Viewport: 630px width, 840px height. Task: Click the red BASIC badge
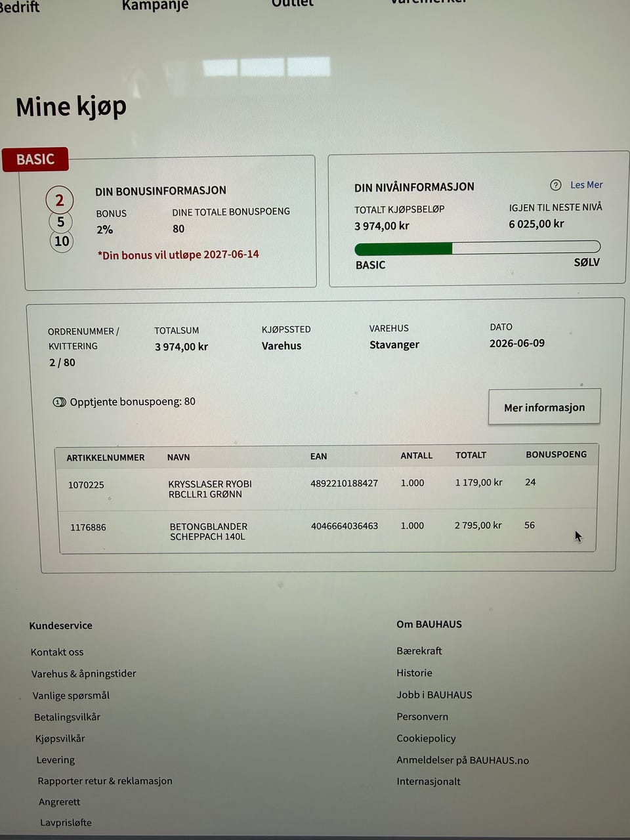click(x=35, y=159)
